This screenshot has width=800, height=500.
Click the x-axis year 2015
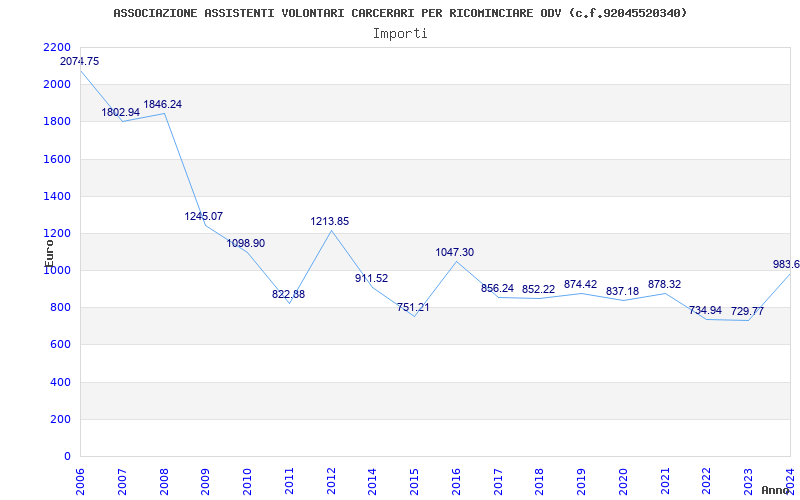(x=414, y=481)
